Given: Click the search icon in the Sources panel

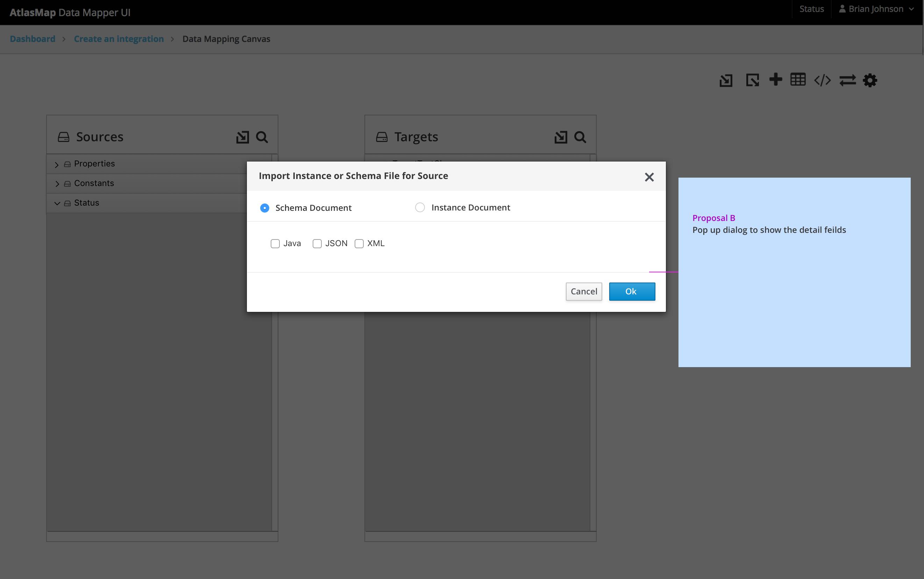Looking at the screenshot, I should [262, 137].
